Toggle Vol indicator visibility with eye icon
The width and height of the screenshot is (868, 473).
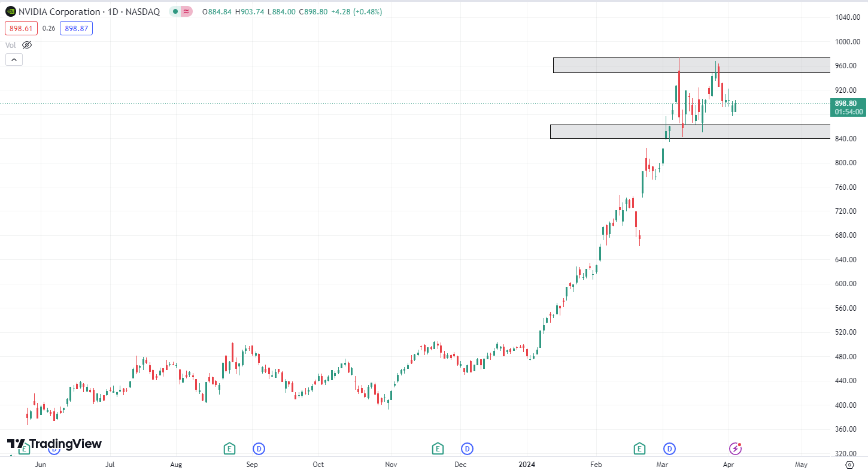(x=27, y=45)
